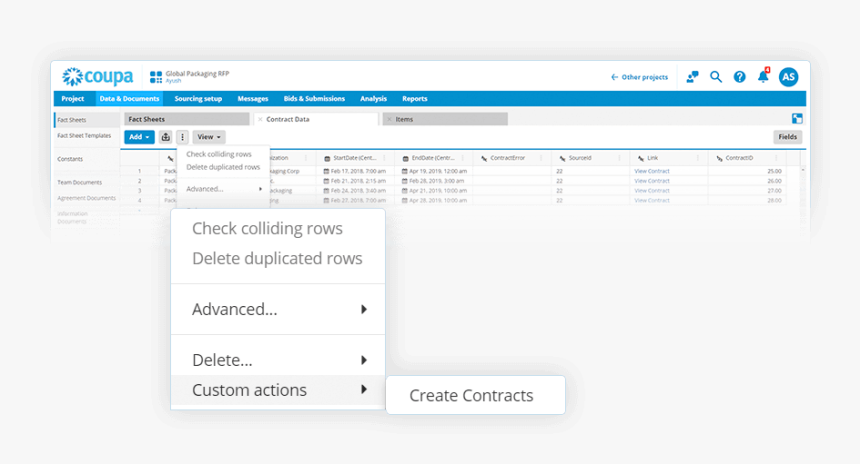
Task: Open the collaboration chat icon
Action: click(x=692, y=77)
